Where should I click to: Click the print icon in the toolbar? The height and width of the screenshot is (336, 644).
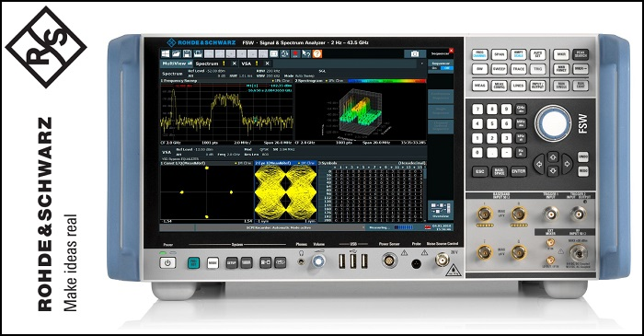pyautogui.click(x=198, y=53)
